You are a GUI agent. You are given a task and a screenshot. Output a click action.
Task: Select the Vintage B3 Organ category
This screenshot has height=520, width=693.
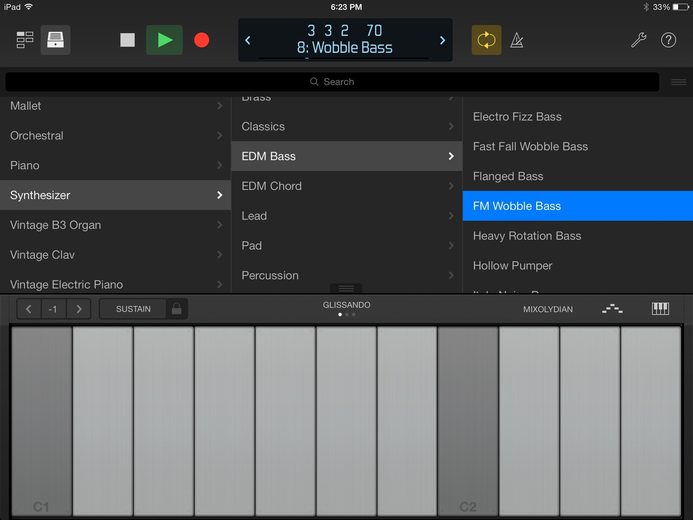pos(115,225)
